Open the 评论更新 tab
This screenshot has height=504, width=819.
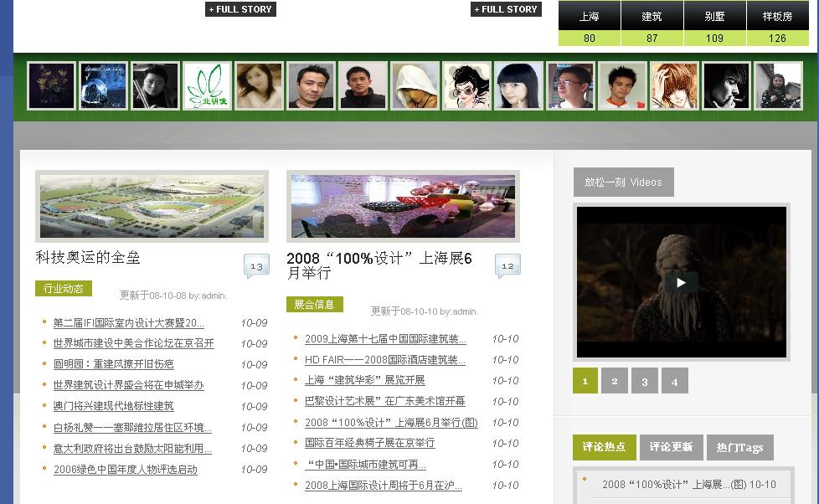pyautogui.click(x=671, y=447)
